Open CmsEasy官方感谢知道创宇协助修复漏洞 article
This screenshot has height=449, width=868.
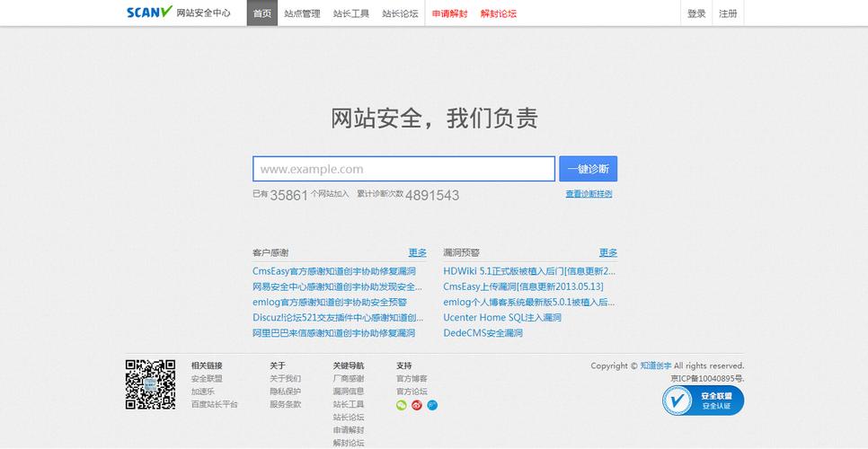point(333,271)
